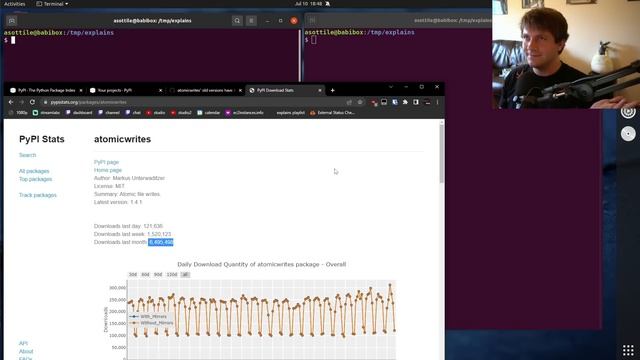This screenshot has width=640, height=360.
Task: Click the Search link in sidebar
Action: pos(27,155)
